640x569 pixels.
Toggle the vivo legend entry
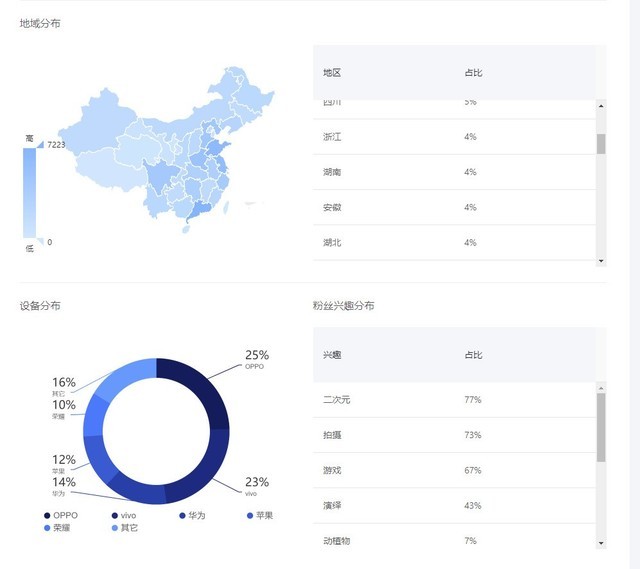pyautogui.click(x=115, y=515)
